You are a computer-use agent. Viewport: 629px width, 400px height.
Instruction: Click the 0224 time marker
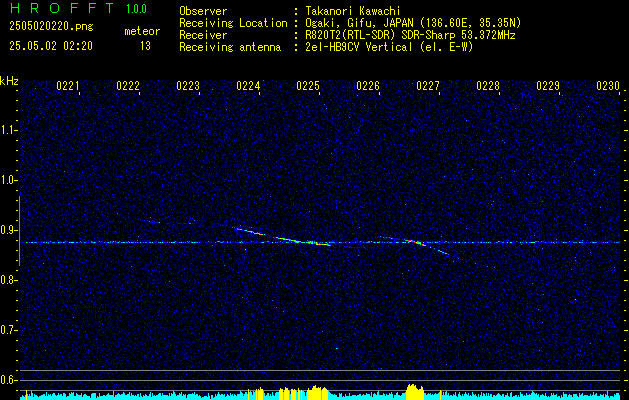click(x=248, y=86)
